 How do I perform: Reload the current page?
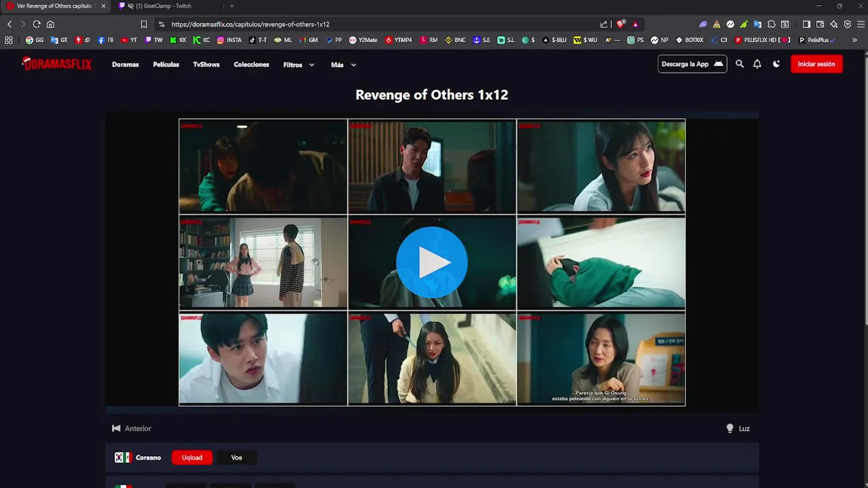point(37,24)
